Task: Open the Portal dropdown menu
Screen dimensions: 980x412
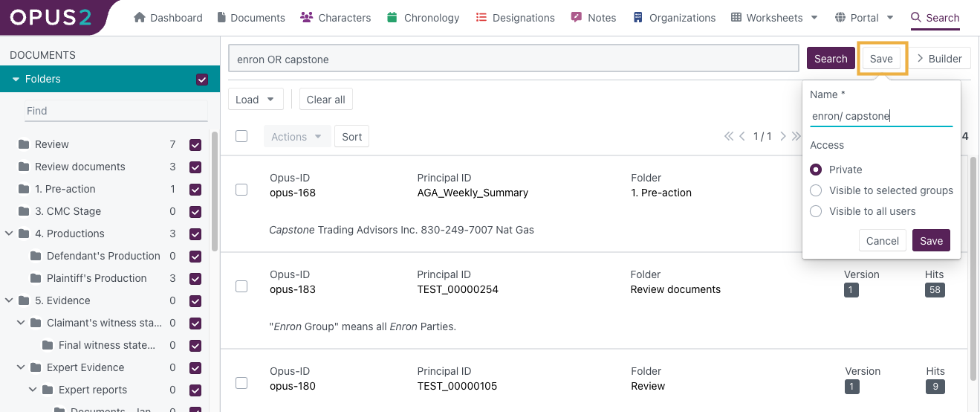Action: (864, 17)
